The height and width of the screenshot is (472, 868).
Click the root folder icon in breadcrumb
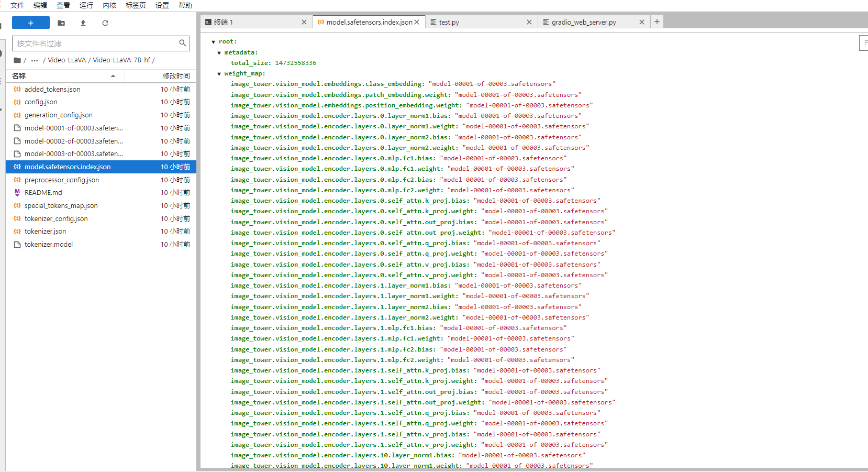(17, 60)
